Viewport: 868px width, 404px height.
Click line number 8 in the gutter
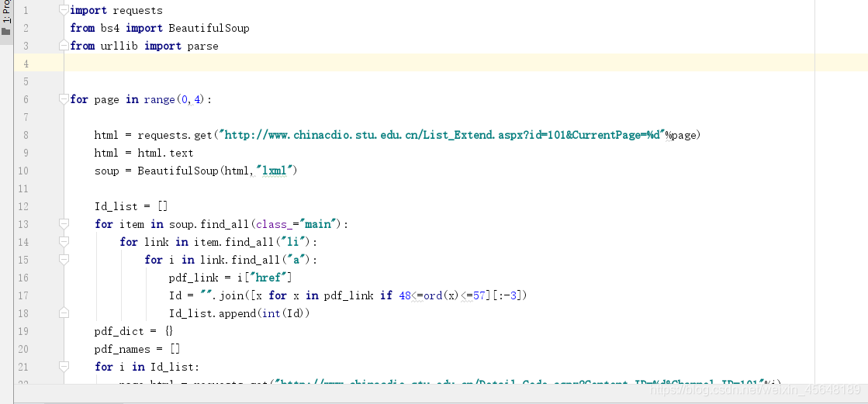26,135
